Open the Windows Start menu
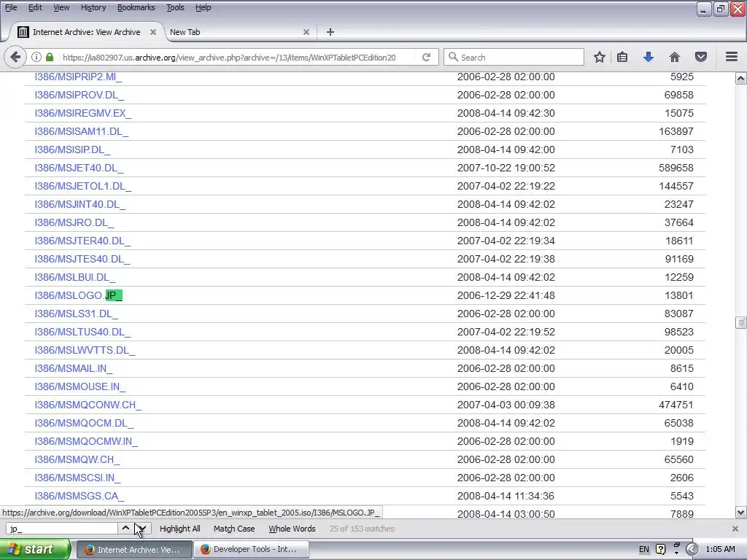Image resolution: width=747 pixels, height=560 pixels. 34,549
